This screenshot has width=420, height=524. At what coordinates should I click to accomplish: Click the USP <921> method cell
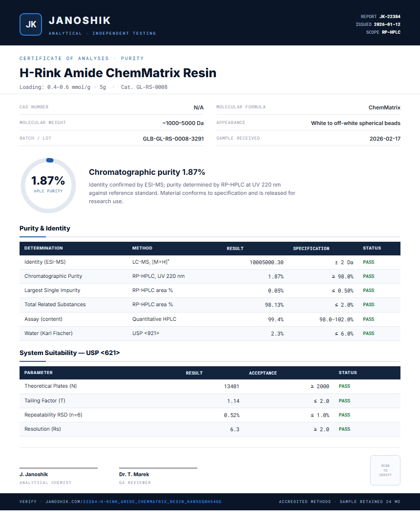146,333
